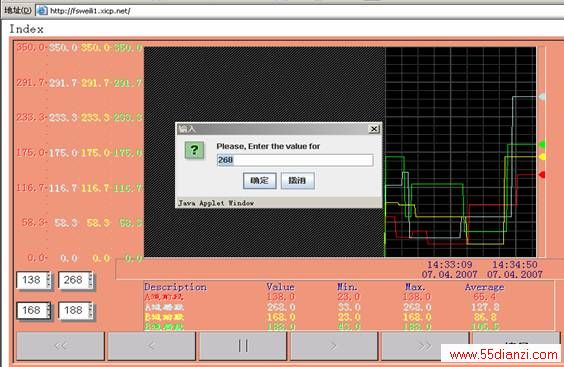
Task: Click the red trend marker arrow
Action: pos(542,175)
